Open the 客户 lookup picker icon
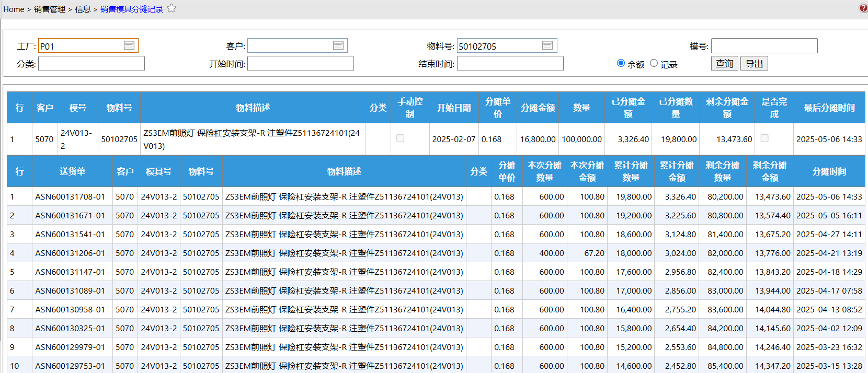The height and width of the screenshot is (373, 868). (338, 45)
